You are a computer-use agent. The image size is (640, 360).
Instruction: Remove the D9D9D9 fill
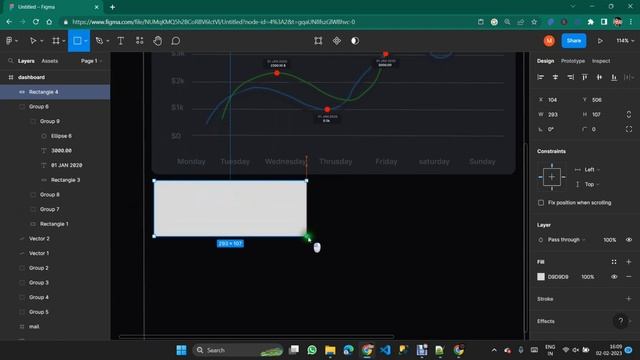pos(629,277)
